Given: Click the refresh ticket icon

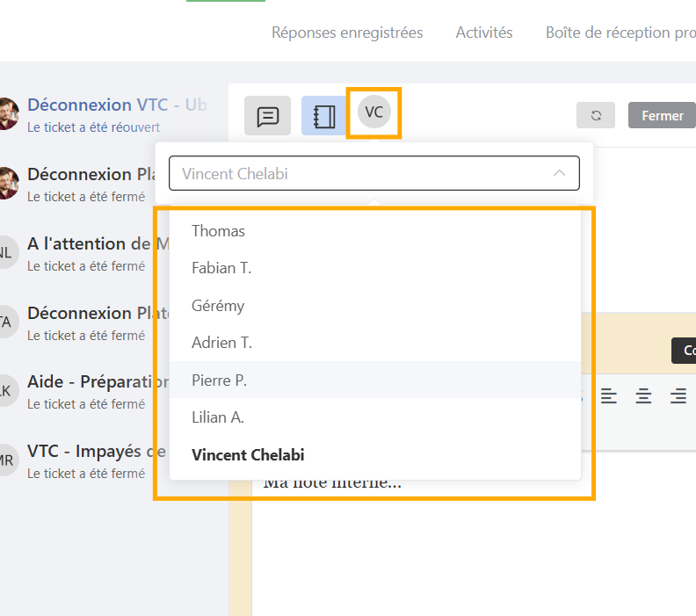Looking at the screenshot, I should [x=596, y=115].
